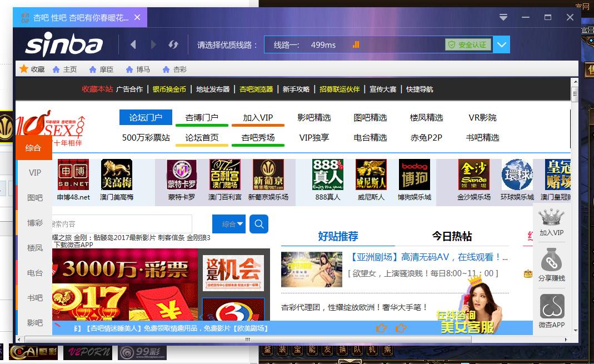Viewport: 594px width, 364px height.
Task: Click the 888真人 icon
Action: [x=328, y=174]
